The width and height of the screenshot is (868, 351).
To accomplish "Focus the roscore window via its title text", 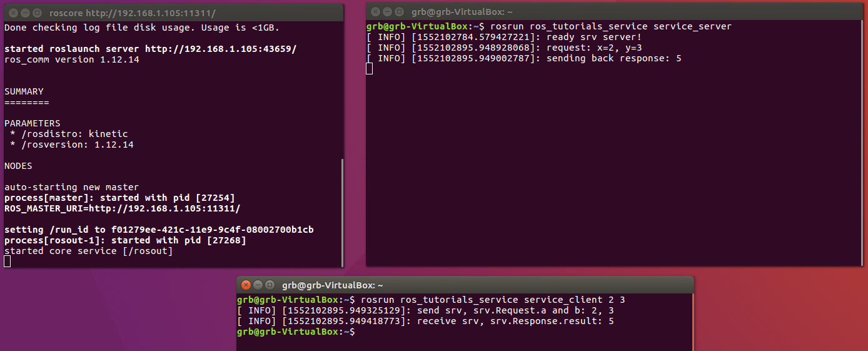I will point(132,13).
